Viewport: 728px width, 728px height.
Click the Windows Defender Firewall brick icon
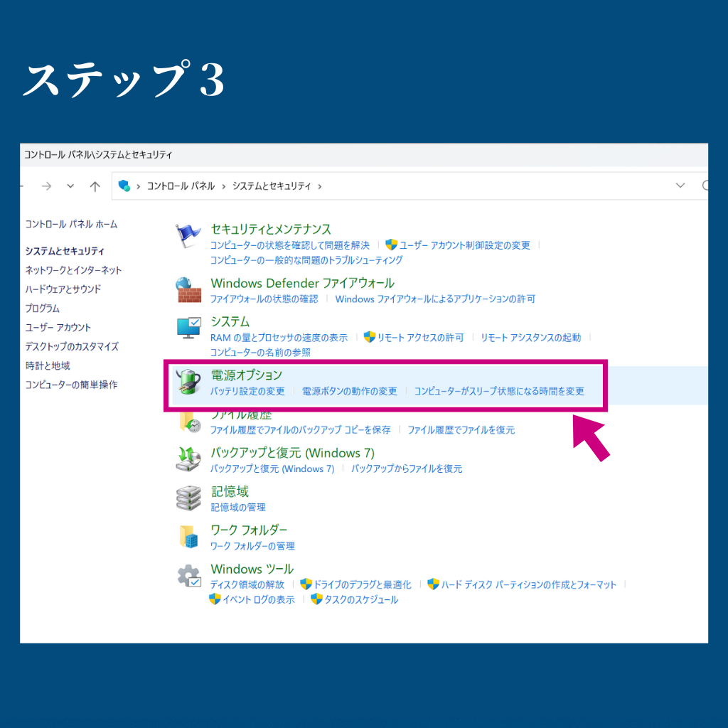188,290
